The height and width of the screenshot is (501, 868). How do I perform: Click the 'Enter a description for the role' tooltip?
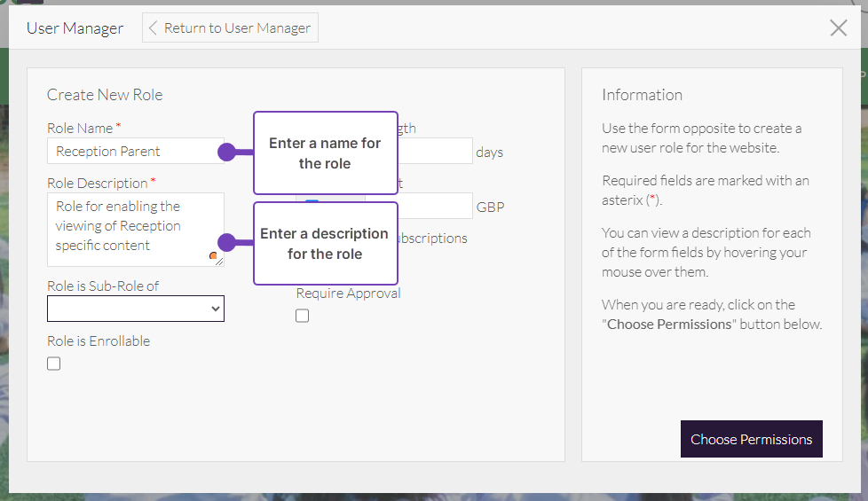click(x=325, y=244)
